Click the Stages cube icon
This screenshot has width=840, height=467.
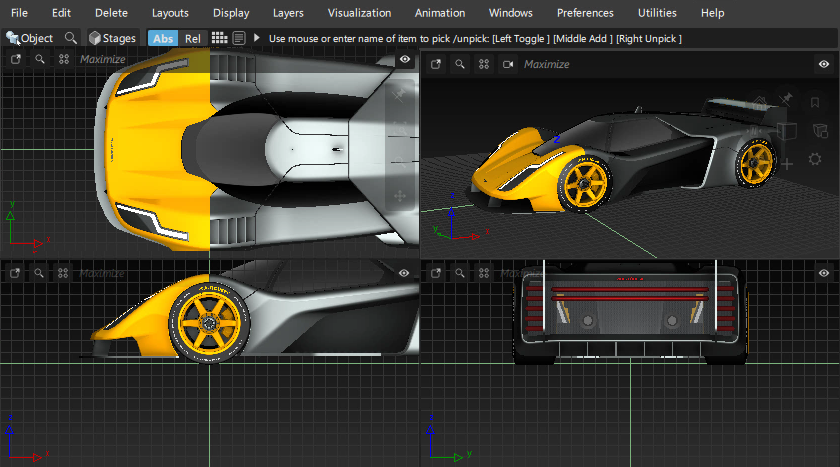[95, 38]
